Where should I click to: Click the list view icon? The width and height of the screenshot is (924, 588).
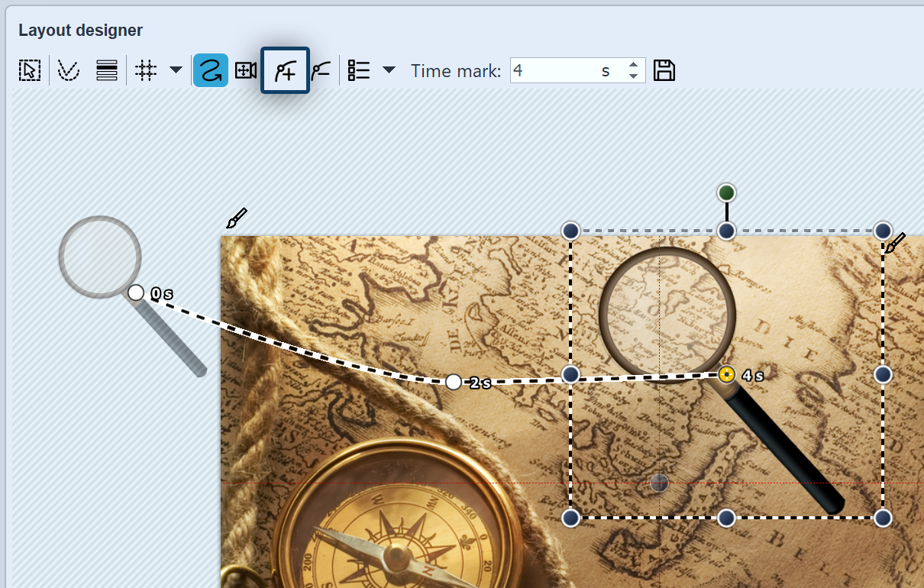(x=357, y=70)
